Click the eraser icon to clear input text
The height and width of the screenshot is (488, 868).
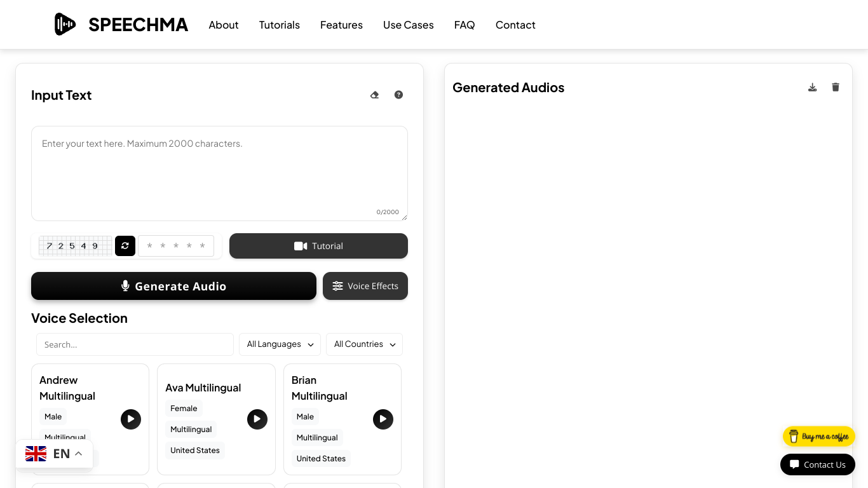click(374, 95)
